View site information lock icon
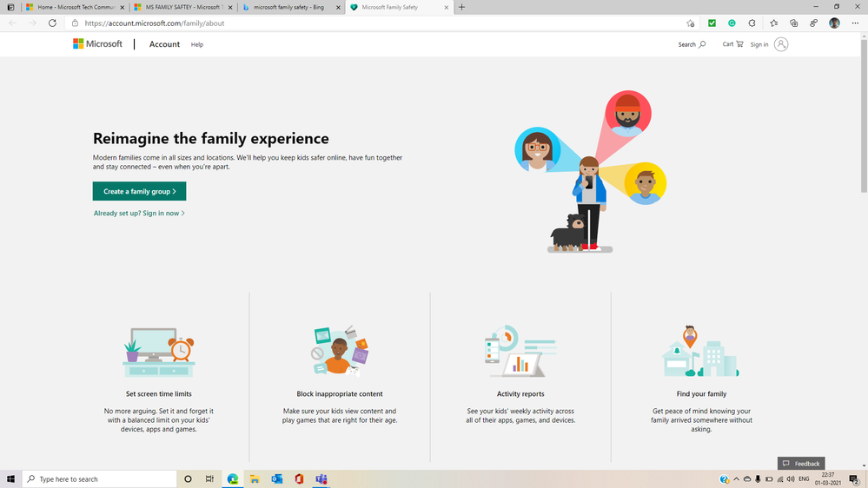Viewport: 868px width, 488px height. (x=75, y=23)
